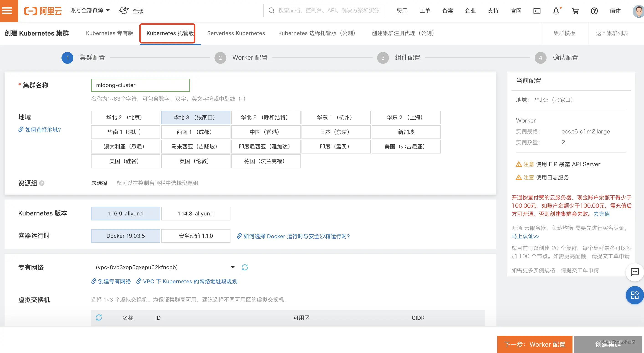644x353 pixels.
Task: Select region 华北 5 (呼和浩特)
Action: pyautogui.click(x=266, y=118)
